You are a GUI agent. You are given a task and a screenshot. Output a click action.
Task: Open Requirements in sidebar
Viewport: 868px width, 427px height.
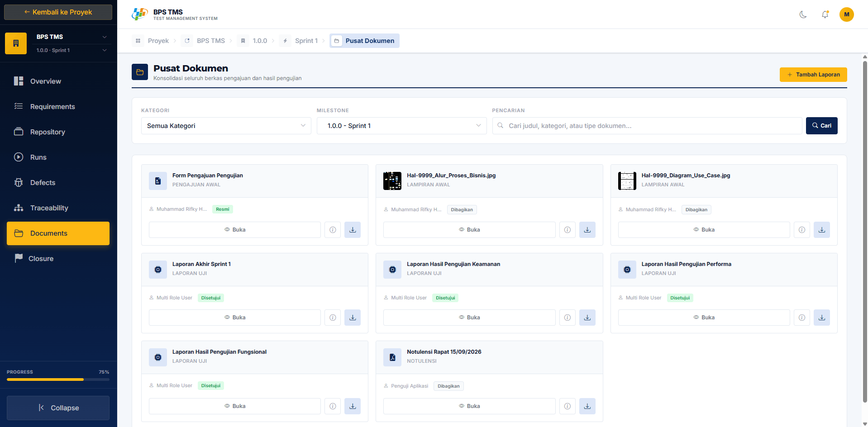[58, 107]
